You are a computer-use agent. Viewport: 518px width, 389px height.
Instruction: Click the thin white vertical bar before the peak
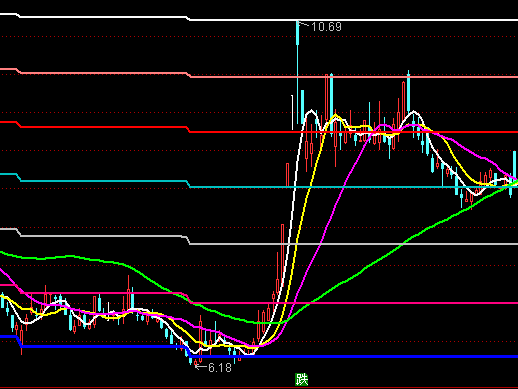coord(292,112)
